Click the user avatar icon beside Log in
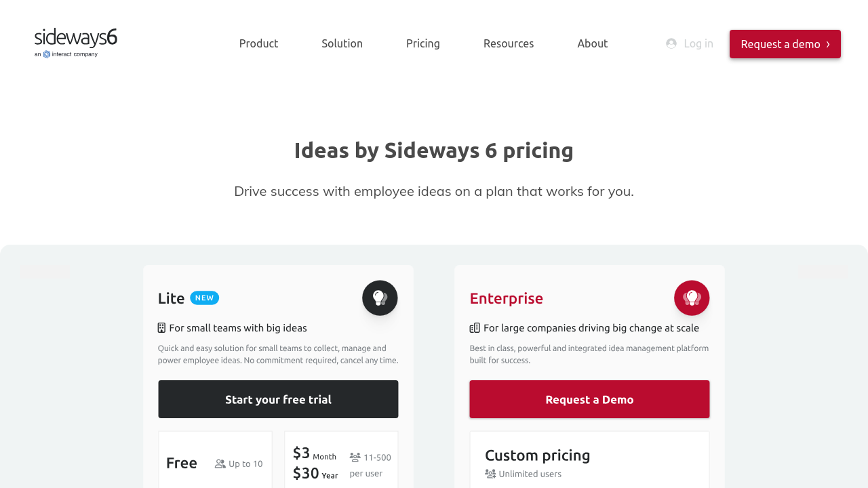Screen dimensions: 868x488 (x=671, y=43)
